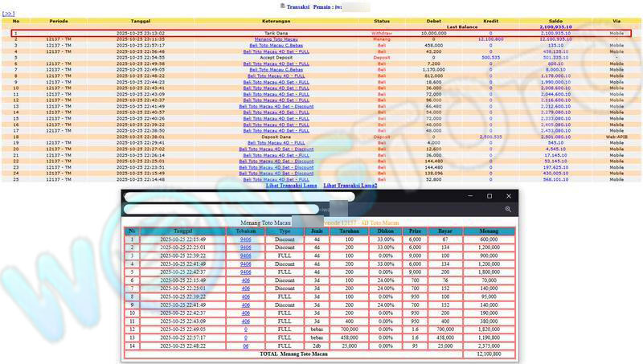Maximize the popup browser window
This screenshot has width=643, height=364.
click(x=489, y=196)
